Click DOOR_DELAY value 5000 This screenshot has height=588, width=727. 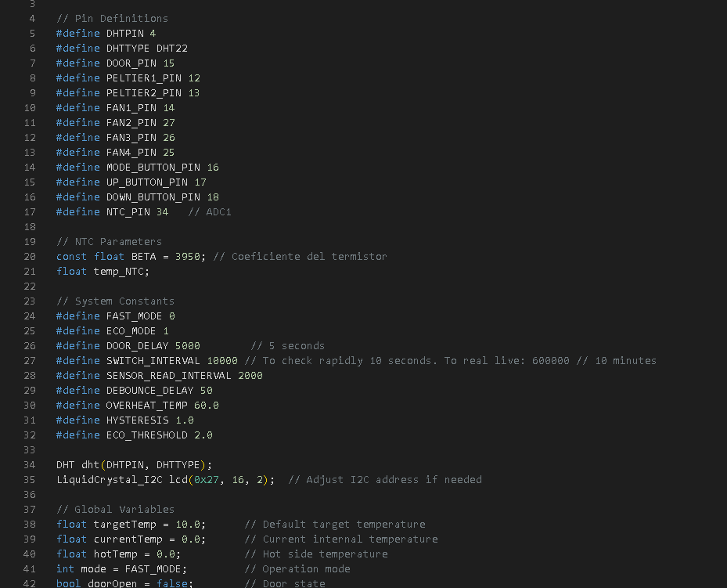[x=187, y=345]
